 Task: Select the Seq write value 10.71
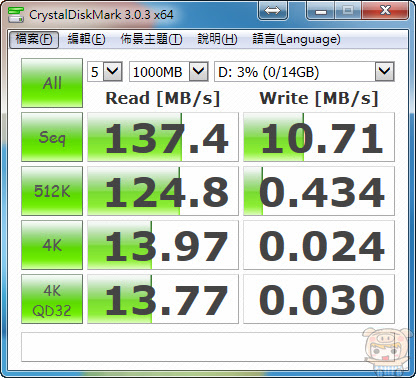point(319,137)
